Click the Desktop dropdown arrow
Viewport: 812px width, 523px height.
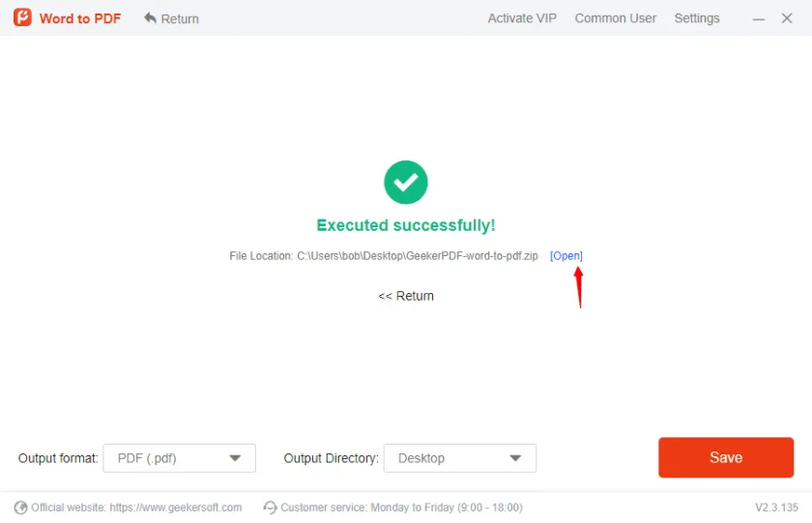click(x=515, y=458)
